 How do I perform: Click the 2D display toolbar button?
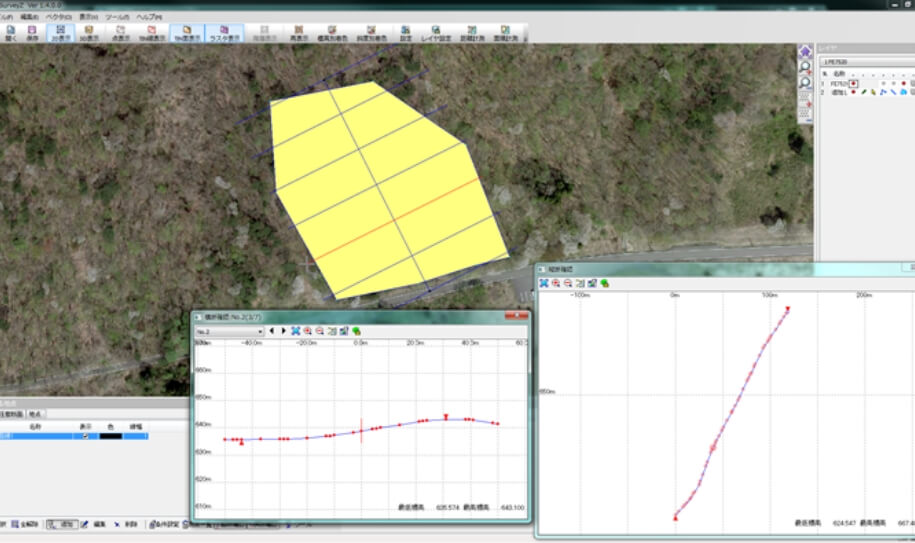click(60, 33)
